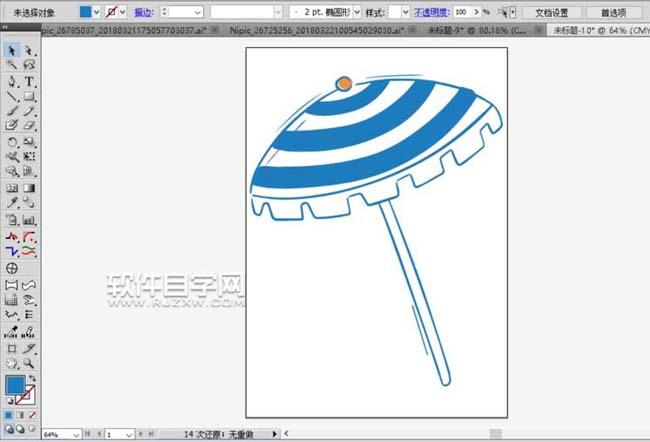This screenshot has height=442, width=650.
Task: Select the Type tool (T)
Action: 30,81
